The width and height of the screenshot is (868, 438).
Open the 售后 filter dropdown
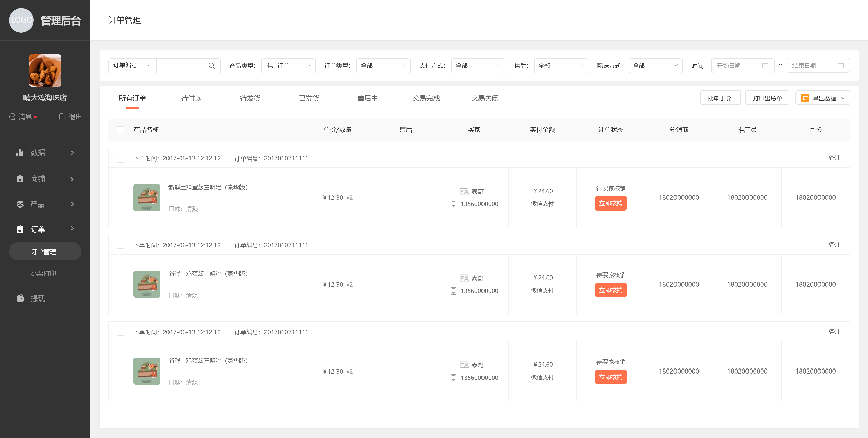coord(561,66)
